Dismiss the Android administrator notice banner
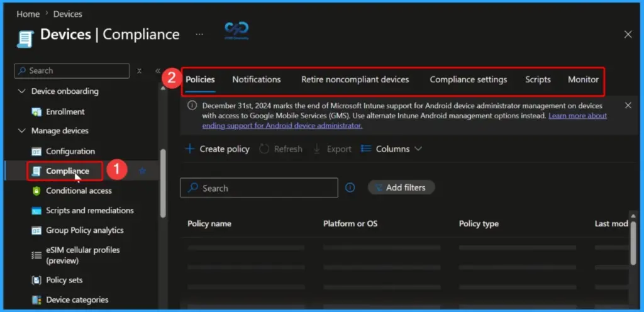This screenshot has width=644, height=312. coord(628,106)
